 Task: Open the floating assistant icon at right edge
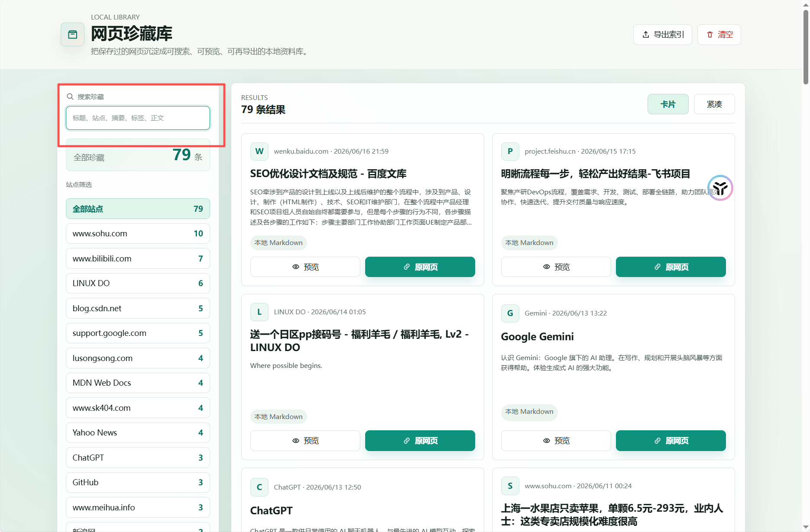720,188
